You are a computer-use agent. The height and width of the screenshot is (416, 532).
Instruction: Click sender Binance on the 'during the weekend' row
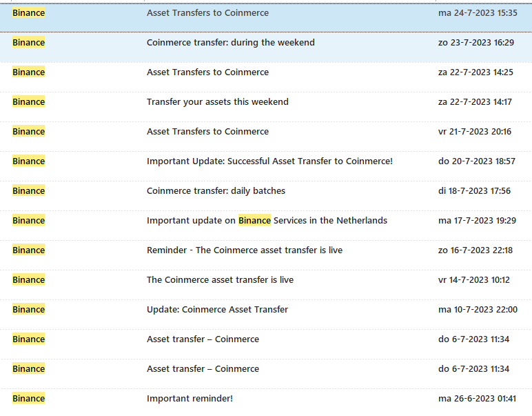click(28, 43)
